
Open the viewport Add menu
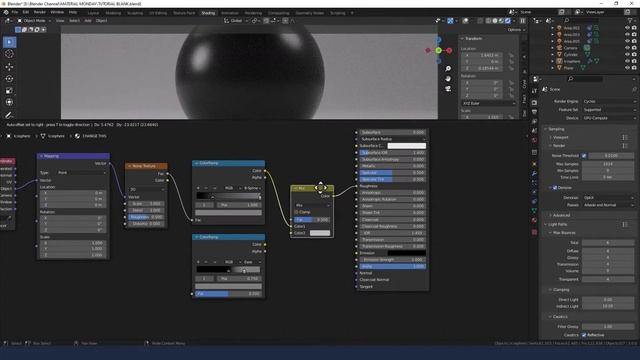coord(88,20)
